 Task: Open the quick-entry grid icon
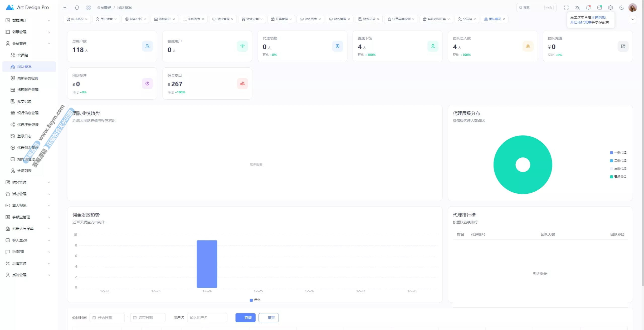click(x=89, y=8)
